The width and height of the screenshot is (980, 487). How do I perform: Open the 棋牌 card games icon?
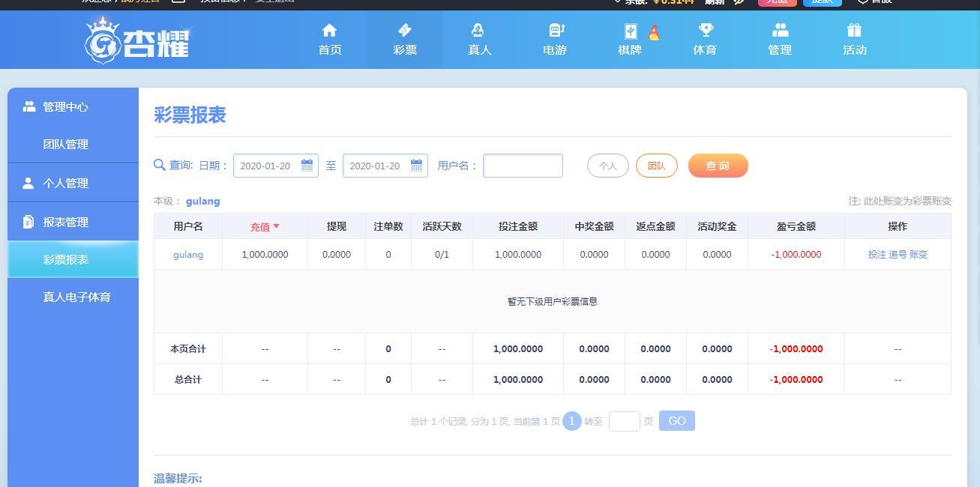[x=630, y=31]
